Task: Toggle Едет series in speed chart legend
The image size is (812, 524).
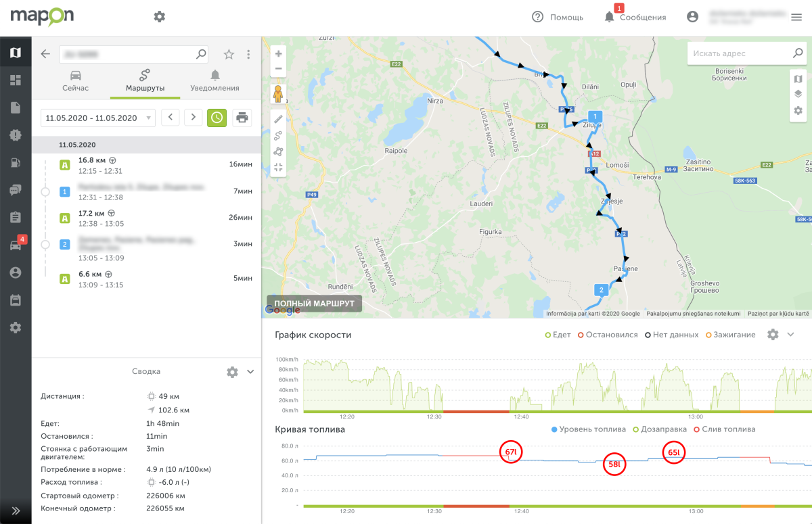Action: click(558, 335)
